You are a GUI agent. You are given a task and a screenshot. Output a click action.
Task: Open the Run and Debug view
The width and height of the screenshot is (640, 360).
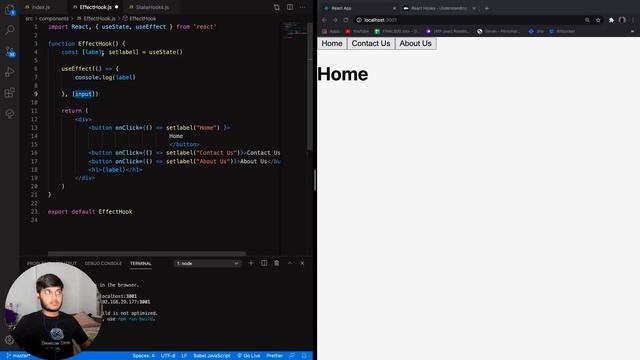tap(10, 72)
